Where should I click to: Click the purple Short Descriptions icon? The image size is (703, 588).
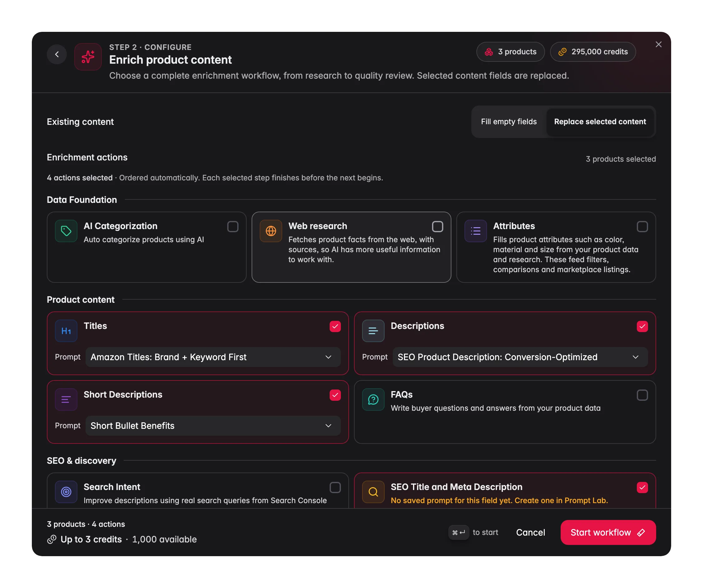click(x=66, y=399)
